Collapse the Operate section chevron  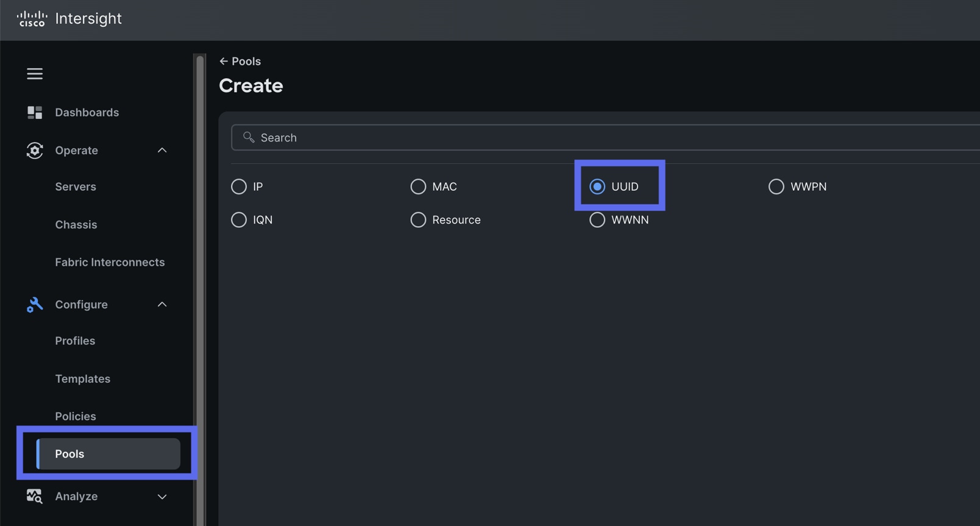coord(162,150)
